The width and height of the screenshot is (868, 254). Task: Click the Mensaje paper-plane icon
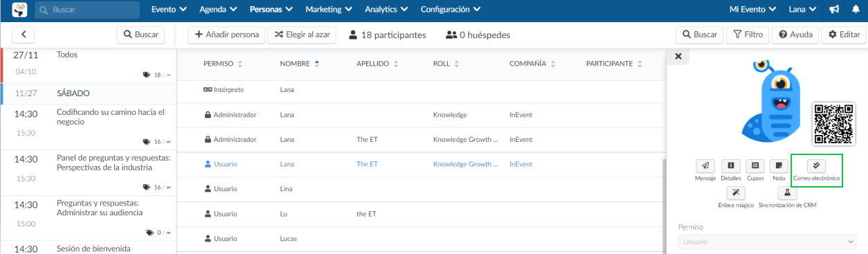click(705, 166)
